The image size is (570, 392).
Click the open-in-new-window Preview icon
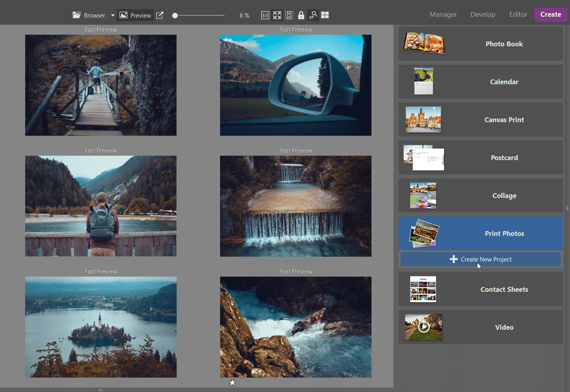click(159, 15)
